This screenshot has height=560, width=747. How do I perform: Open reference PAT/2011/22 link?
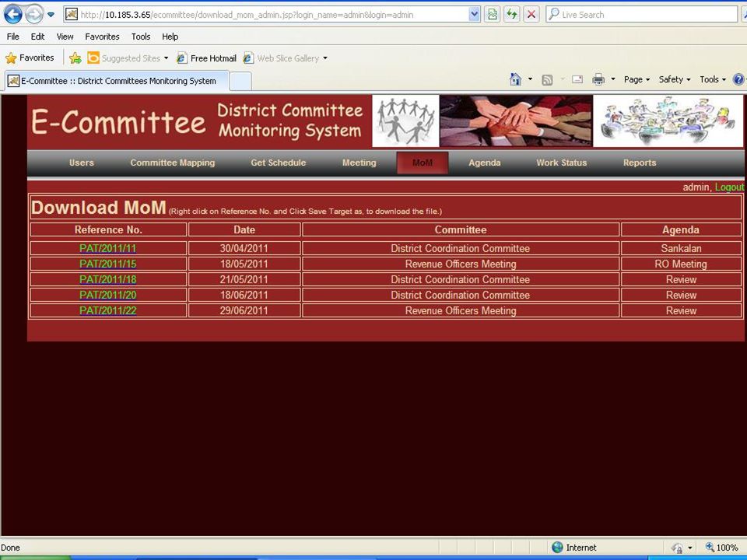coord(107,310)
